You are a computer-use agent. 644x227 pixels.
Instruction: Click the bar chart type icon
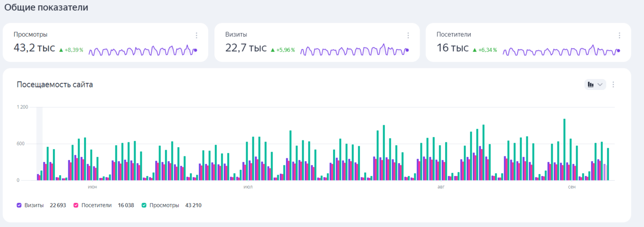[x=591, y=85]
